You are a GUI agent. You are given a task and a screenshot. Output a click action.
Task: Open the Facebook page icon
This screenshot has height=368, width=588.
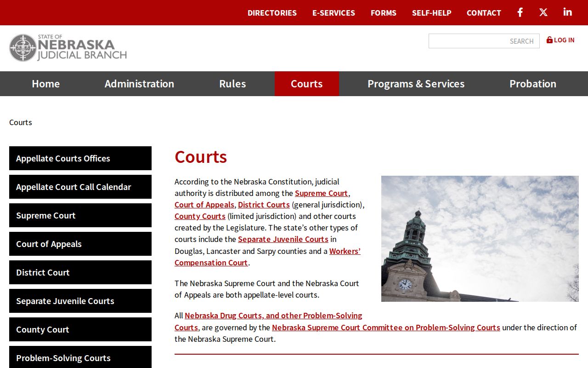coord(520,12)
